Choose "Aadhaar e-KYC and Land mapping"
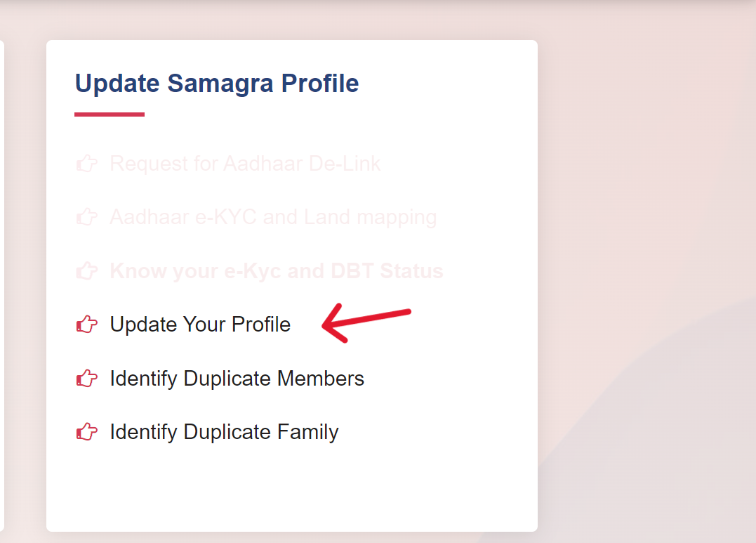Viewport: 756px width, 543px height. click(272, 217)
